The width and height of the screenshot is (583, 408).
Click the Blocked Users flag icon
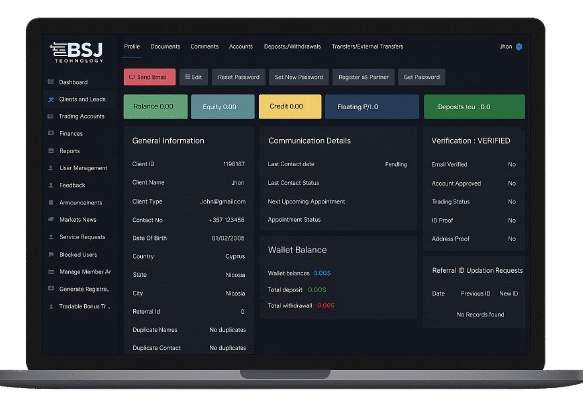pos(51,254)
